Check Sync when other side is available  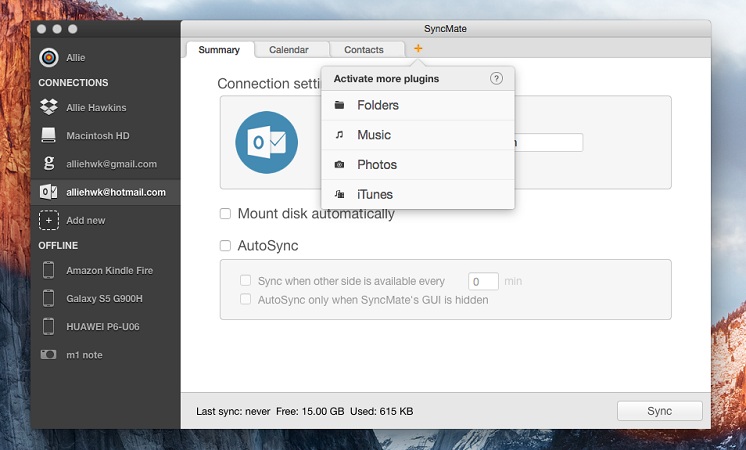pos(245,281)
